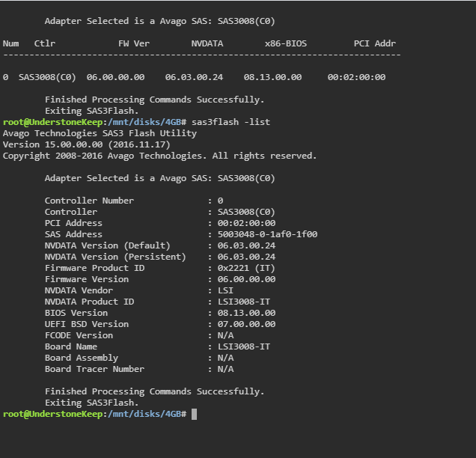Click PCI address 00:02:00:00 in table row

click(x=356, y=77)
